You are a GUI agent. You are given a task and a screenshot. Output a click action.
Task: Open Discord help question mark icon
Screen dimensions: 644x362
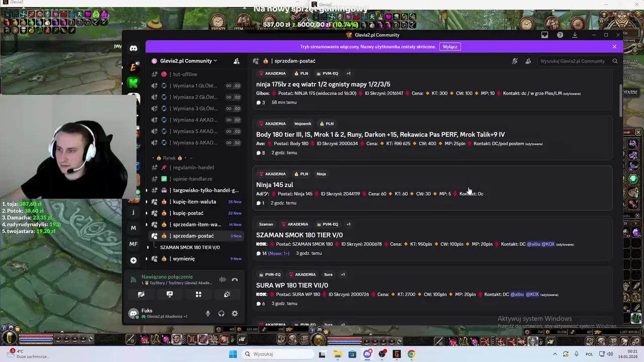point(560,35)
